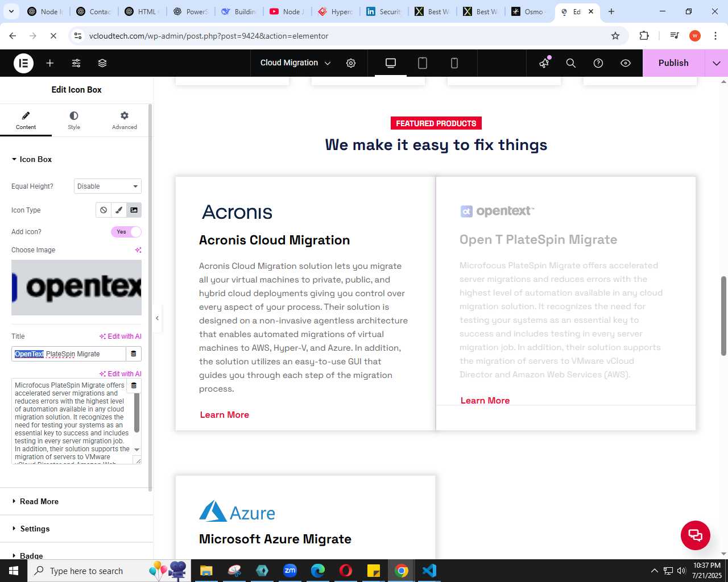Open Cloud Migration document dropdown

[x=295, y=63]
